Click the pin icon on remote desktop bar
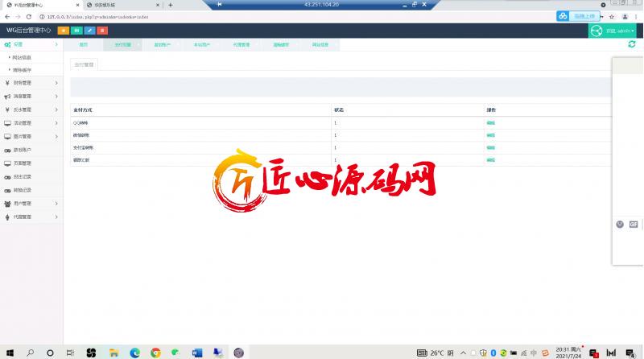This screenshot has height=359, width=644. click(219, 4)
